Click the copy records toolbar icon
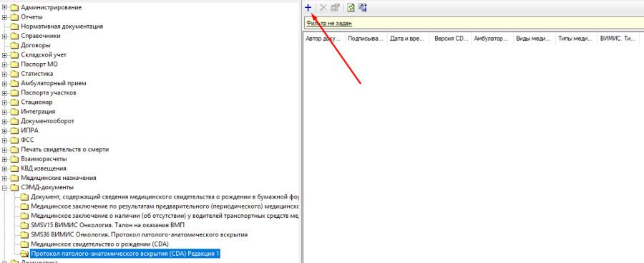The image size is (644, 263). (362, 7)
